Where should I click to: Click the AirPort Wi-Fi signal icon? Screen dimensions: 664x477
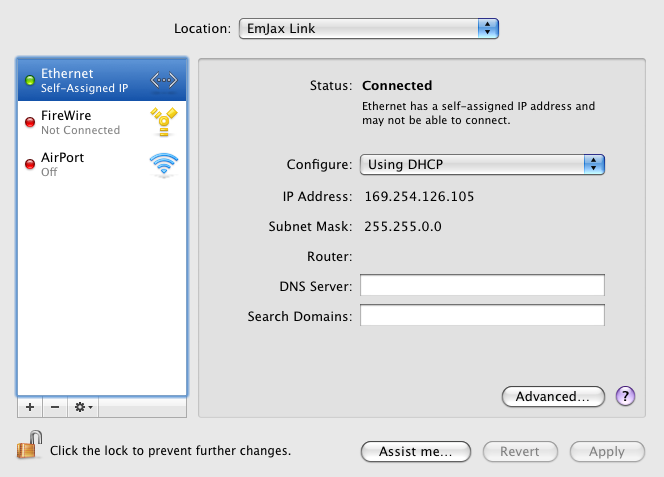click(x=164, y=164)
